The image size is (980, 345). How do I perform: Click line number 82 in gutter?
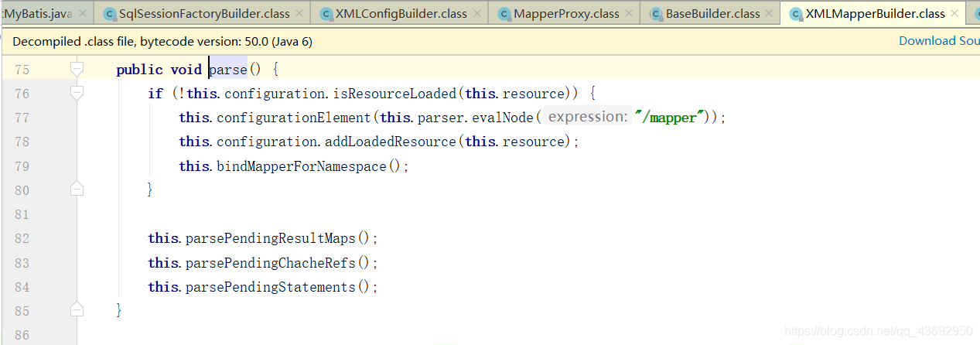[x=22, y=239]
